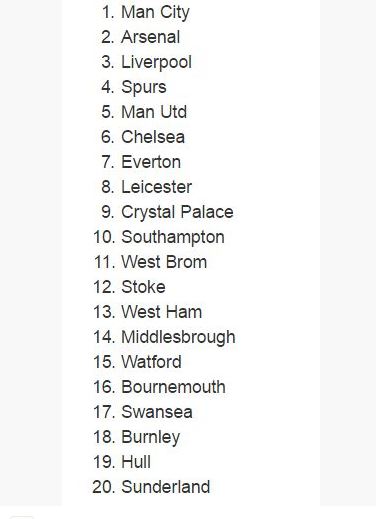Click on the Liverpool entry
The height and width of the screenshot is (519, 376).
point(156,63)
